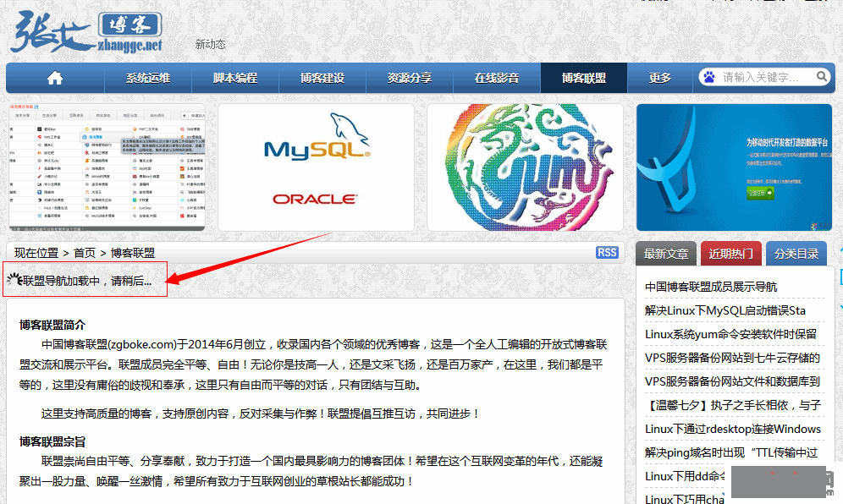Open the MySQL Oracle banner image
Viewport: 843px width, 504px height.
316,167
